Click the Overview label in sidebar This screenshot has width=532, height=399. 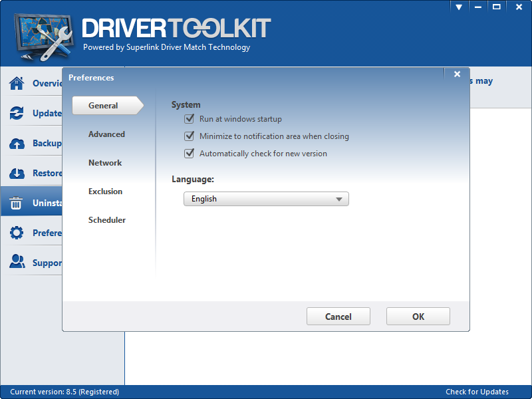pyautogui.click(x=47, y=83)
